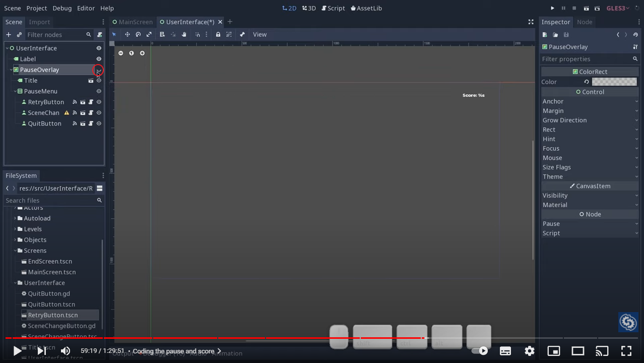Image resolution: width=644 pixels, height=363 pixels.
Task: Click the Filter nodes search field
Action: 58,35
